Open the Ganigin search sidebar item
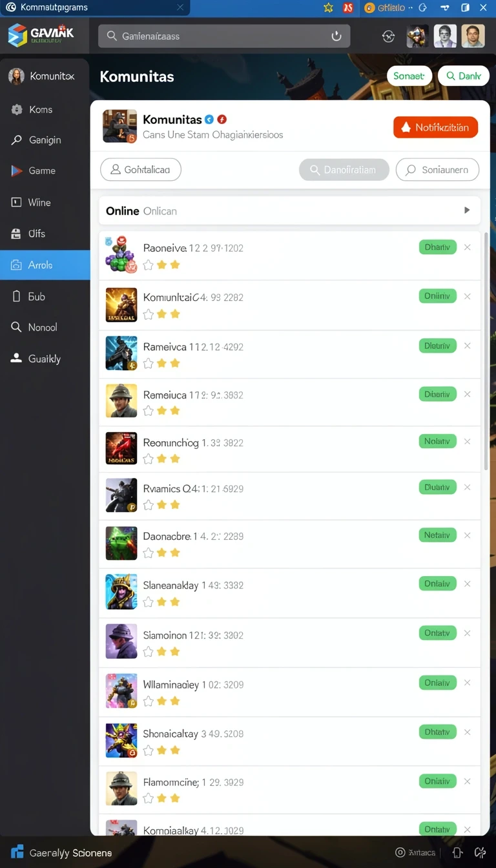Screen dimensions: 496x868 pyautogui.click(x=45, y=140)
